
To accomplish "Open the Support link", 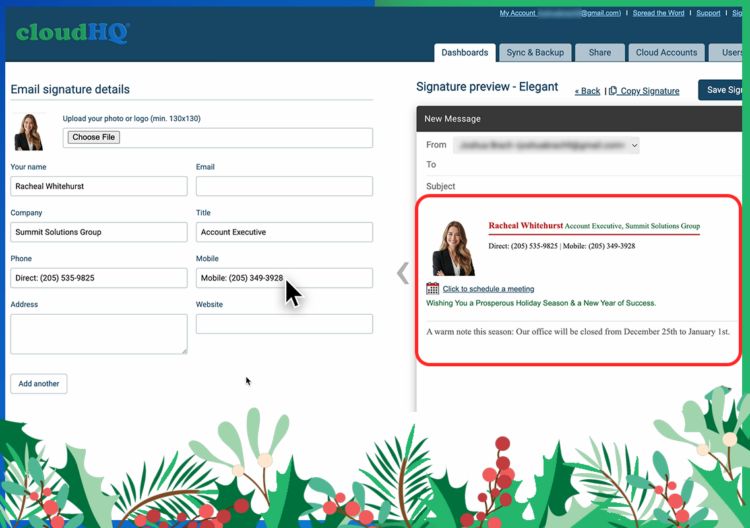I will point(708,13).
